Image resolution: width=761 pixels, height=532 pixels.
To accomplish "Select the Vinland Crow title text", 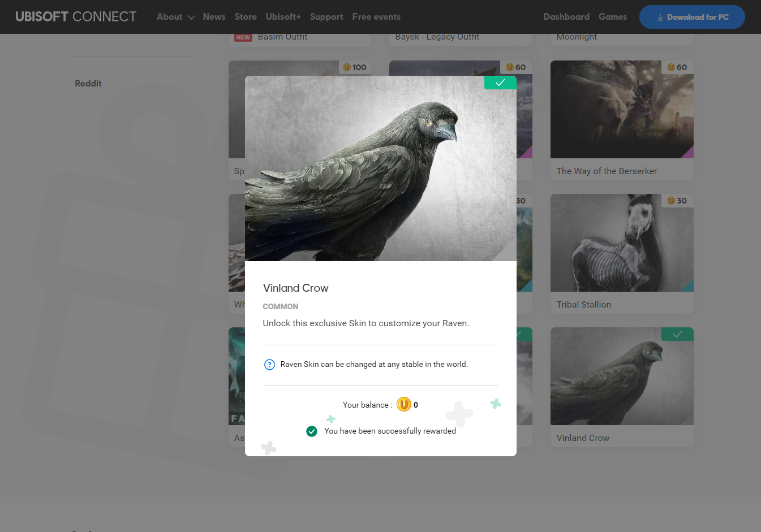I will click(x=295, y=288).
